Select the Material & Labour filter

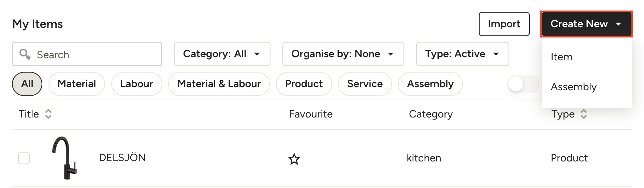pyautogui.click(x=219, y=84)
